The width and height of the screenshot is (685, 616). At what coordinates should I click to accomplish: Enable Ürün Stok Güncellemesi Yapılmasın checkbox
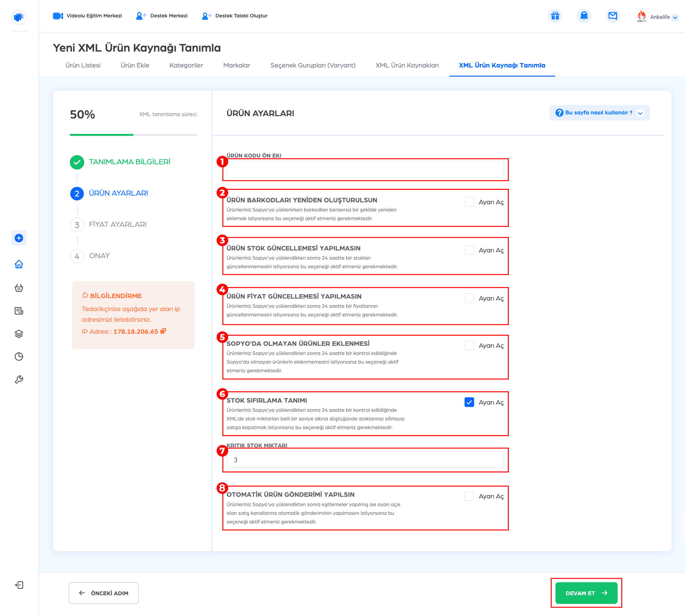tap(469, 250)
